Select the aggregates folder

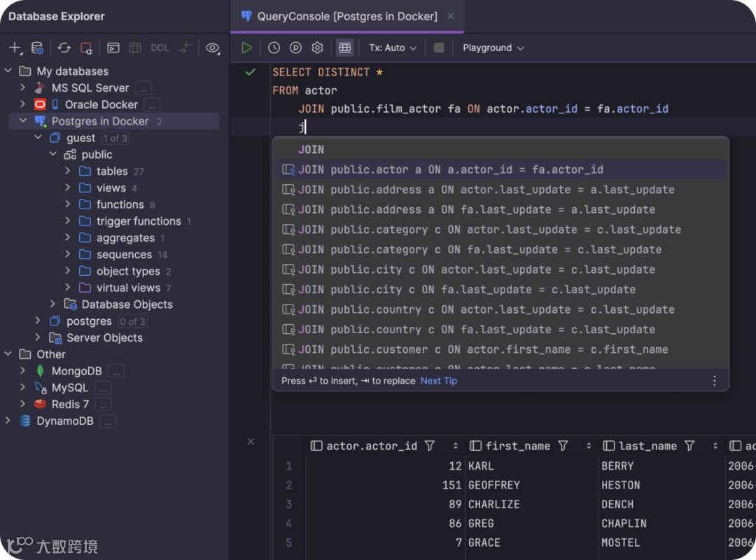click(125, 238)
